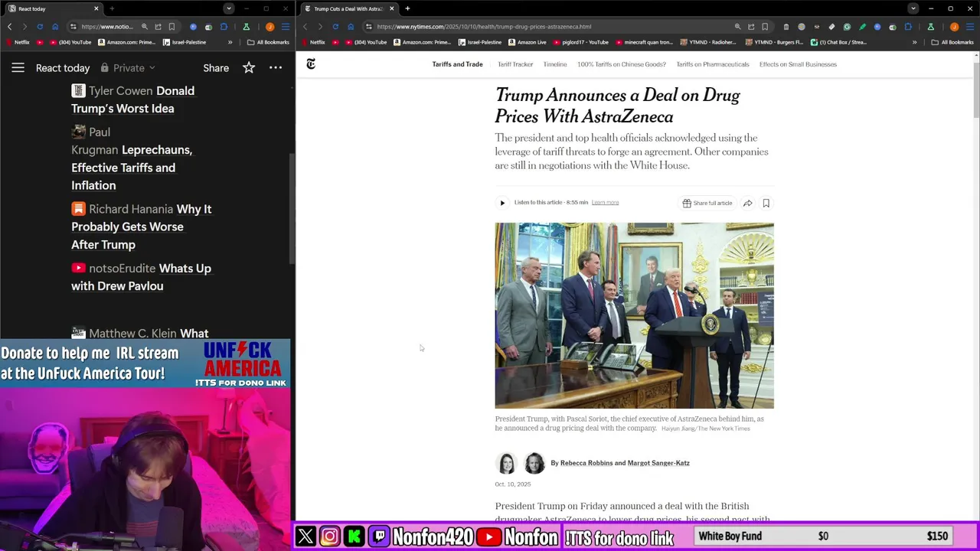Expand tab search dropdown in NYTimes window
Viewport: 980px width, 551px height.
click(x=913, y=8)
